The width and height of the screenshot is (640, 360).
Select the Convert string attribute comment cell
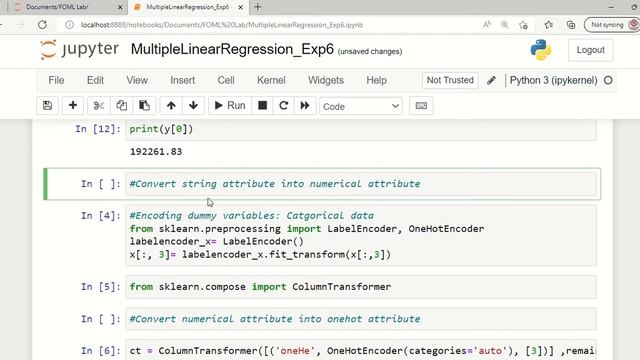361,184
